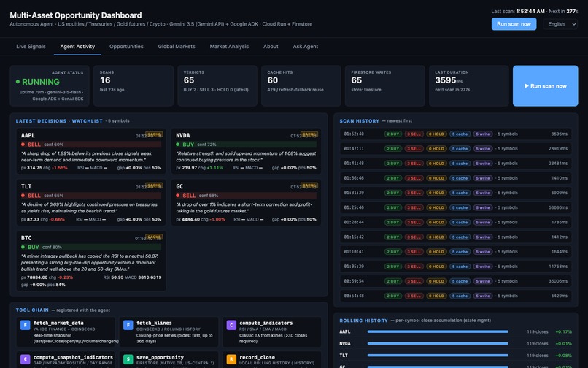Open the Market Analysis tab
Viewport: 588px width, 368px height.
pos(229,47)
